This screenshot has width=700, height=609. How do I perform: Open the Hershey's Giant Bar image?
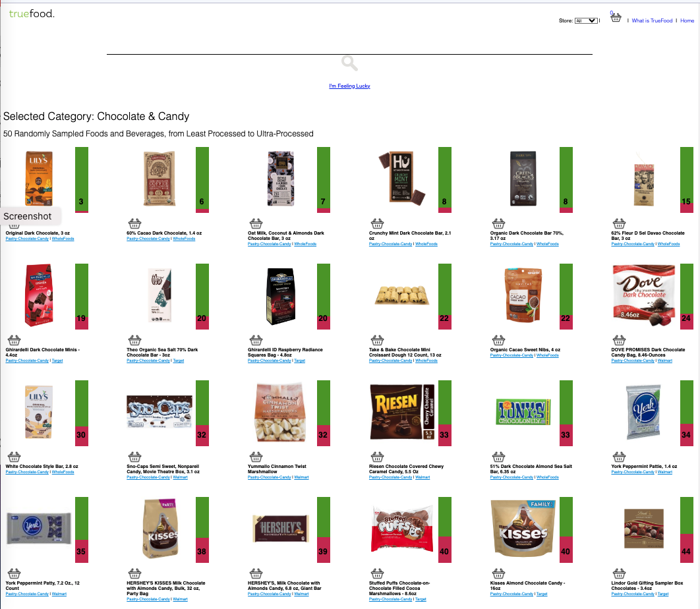point(281,528)
